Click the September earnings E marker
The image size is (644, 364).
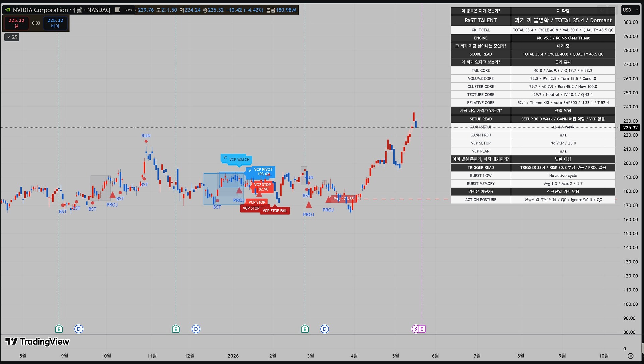point(59,329)
